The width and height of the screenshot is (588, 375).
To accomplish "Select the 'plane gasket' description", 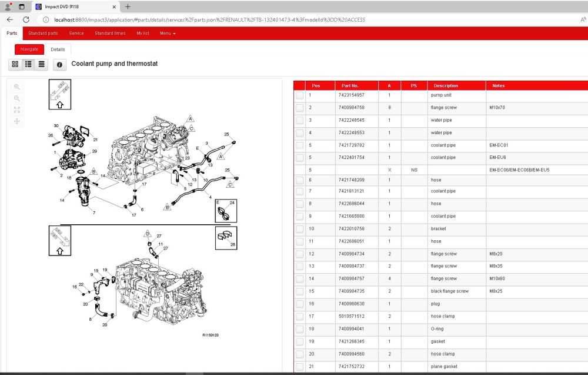I will click(444, 367).
